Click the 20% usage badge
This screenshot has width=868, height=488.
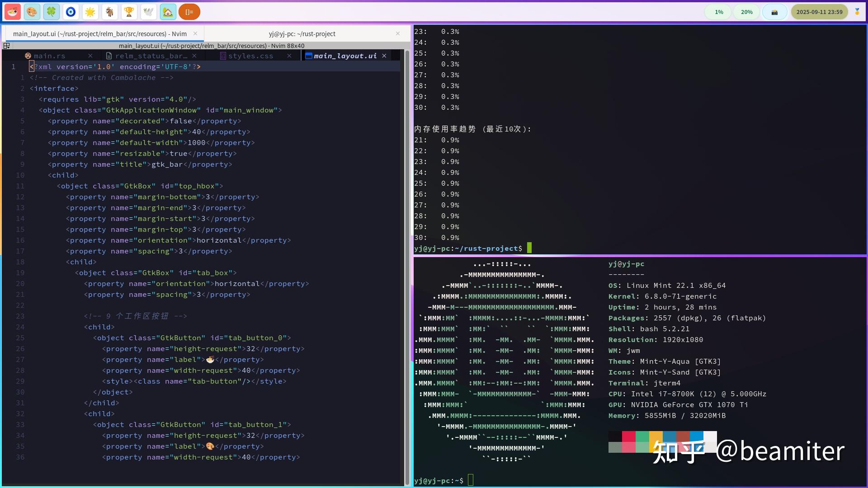coord(746,12)
